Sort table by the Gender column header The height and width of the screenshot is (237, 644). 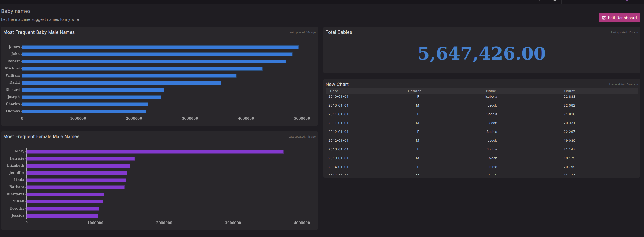coord(414,91)
